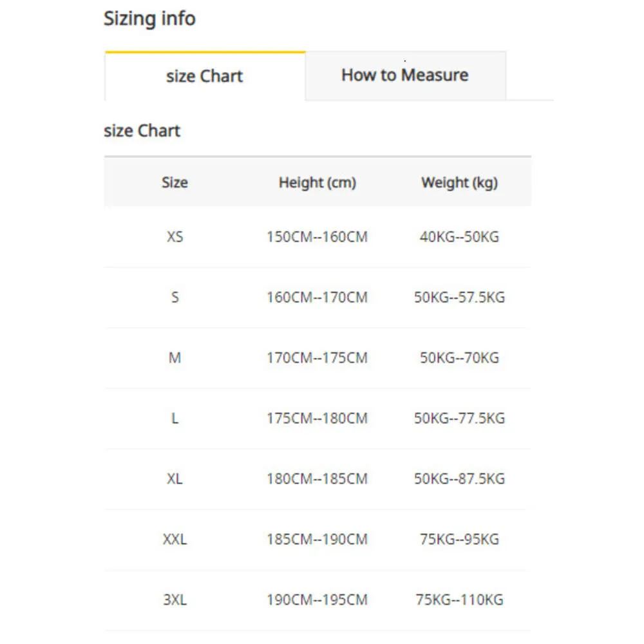Screen dimensions: 644x644
Task: Click the Sizing info heading
Action: tap(149, 19)
